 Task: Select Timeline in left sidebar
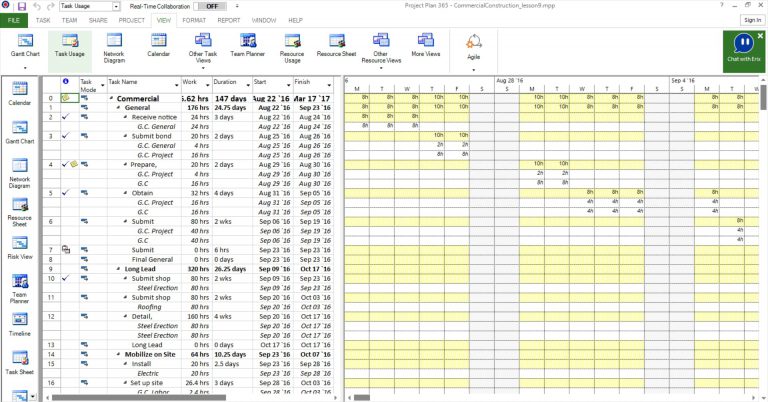pyautogui.click(x=20, y=324)
